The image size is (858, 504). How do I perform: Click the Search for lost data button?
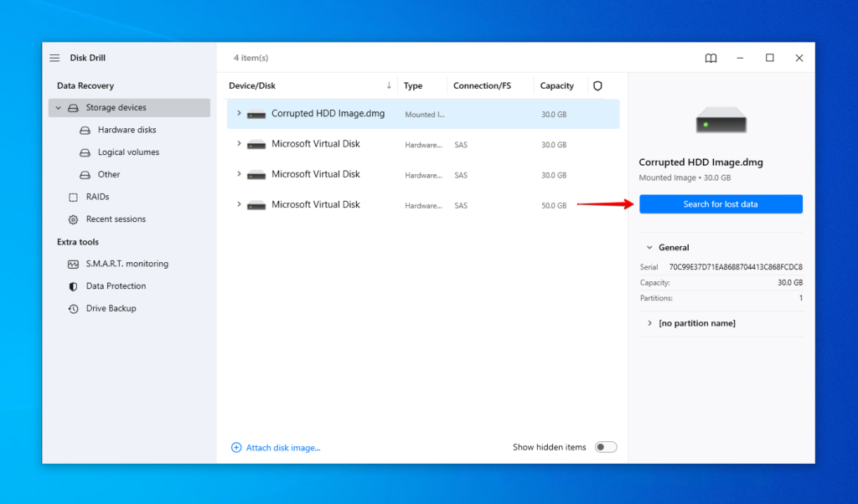[720, 203]
